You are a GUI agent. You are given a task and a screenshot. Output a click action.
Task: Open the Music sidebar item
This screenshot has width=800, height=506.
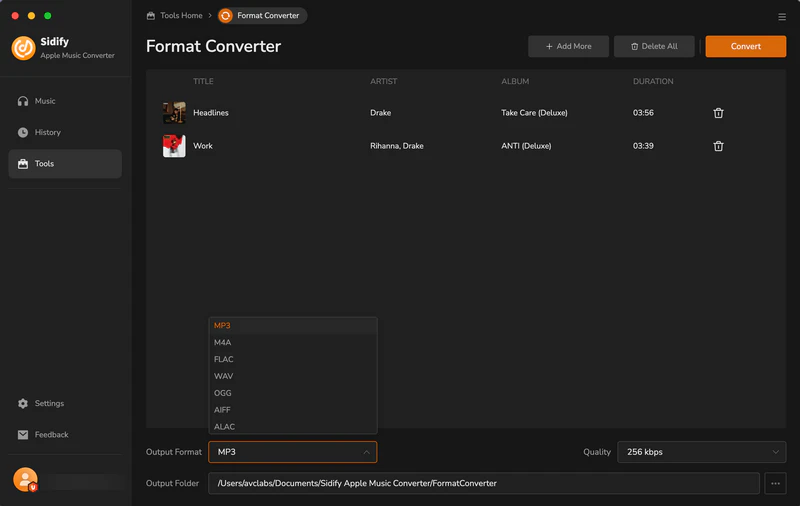coord(65,101)
